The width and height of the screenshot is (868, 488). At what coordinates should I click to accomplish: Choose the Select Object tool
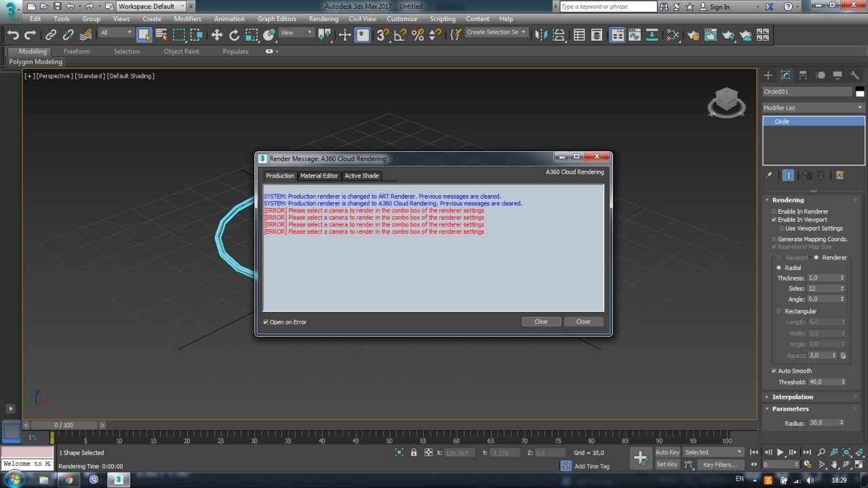point(144,35)
